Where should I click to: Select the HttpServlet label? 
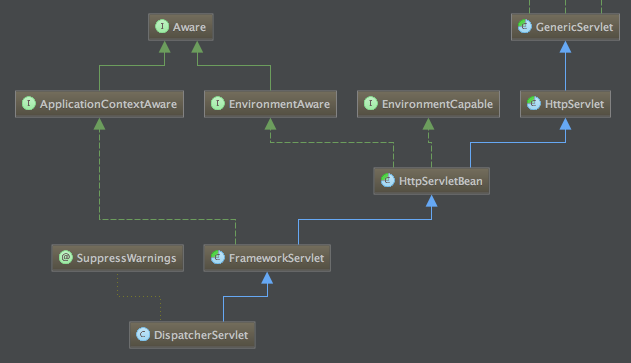pyautogui.click(x=574, y=104)
